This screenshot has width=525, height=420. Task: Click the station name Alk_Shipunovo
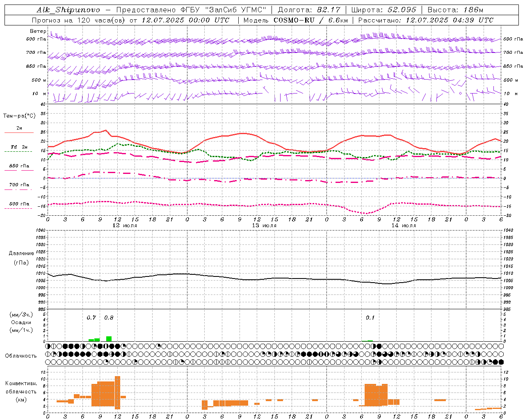[68, 10]
